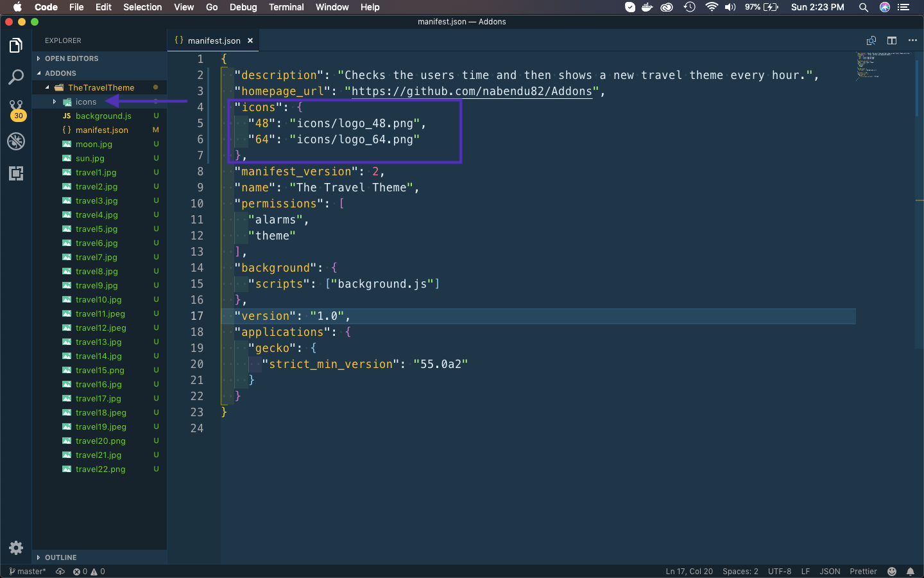The height and width of the screenshot is (578, 924).
Task: Open the Search view in activity bar
Action: pyautogui.click(x=16, y=78)
